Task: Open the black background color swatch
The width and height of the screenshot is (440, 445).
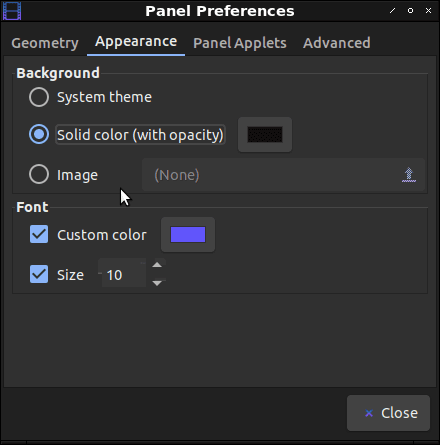Action: click(x=265, y=135)
